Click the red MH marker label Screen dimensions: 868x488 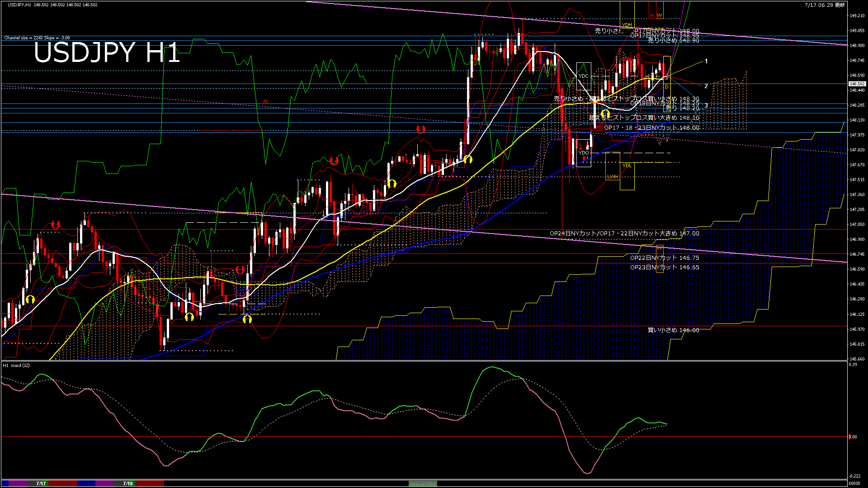(x=599, y=127)
